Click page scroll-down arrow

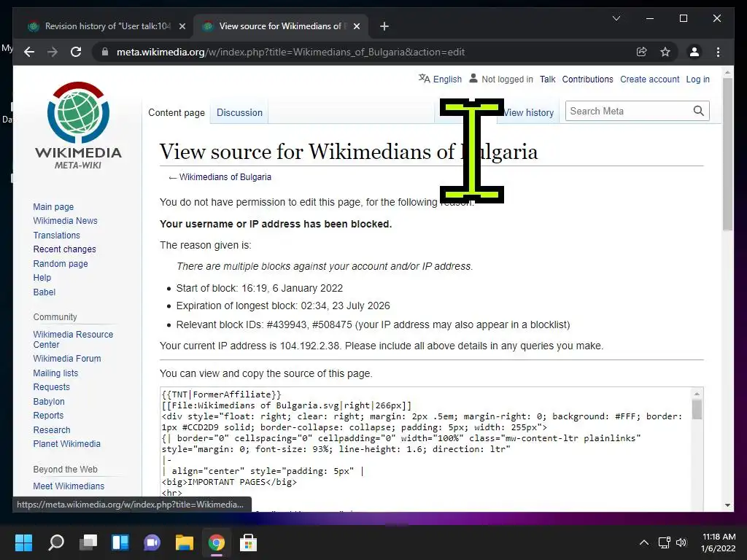pos(727,505)
